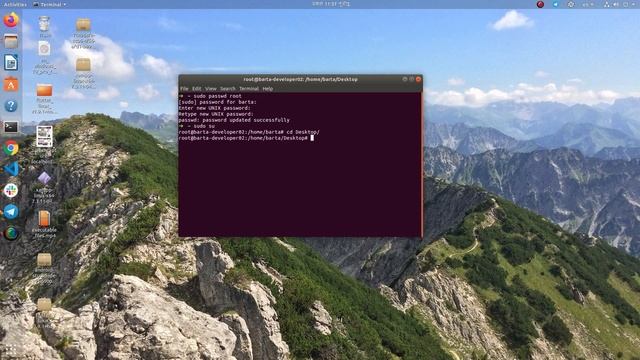Open the Files manager in dock

coord(11,41)
